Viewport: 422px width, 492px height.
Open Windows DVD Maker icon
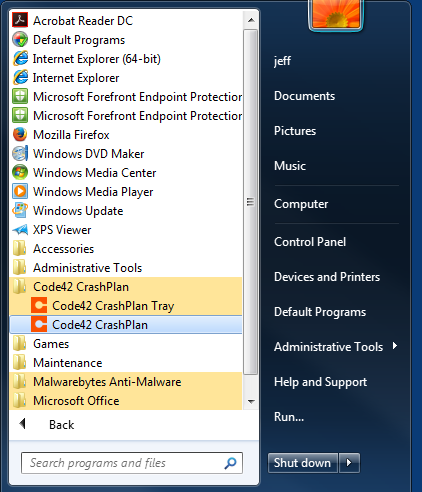tap(20, 153)
